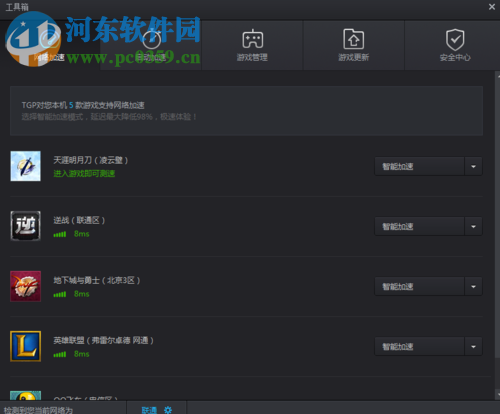Click the 天涯明月刀 game icon
The image size is (500, 414).
pos(26,166)
